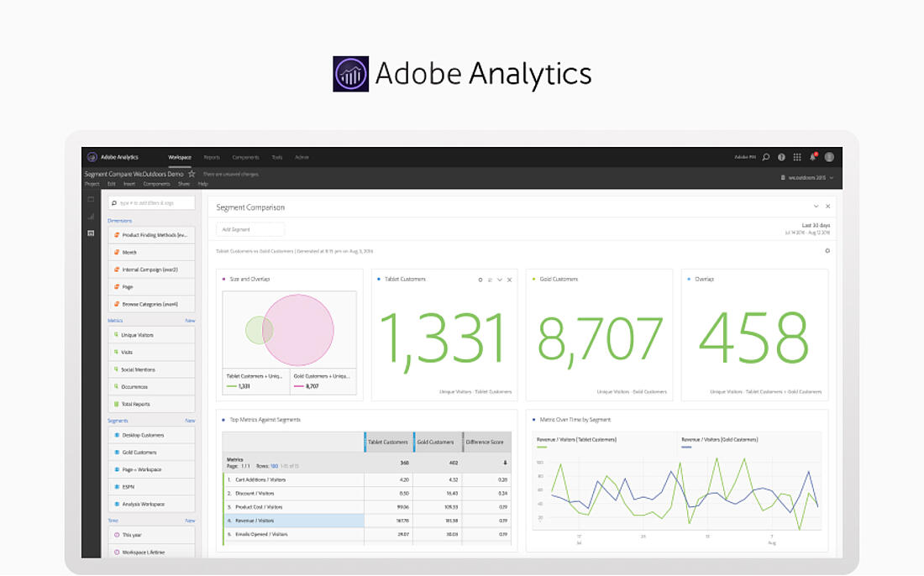The width and height of the screenshot is (924, 576).
Task: Open the report suite dropdown
Action: pos(807,177)
